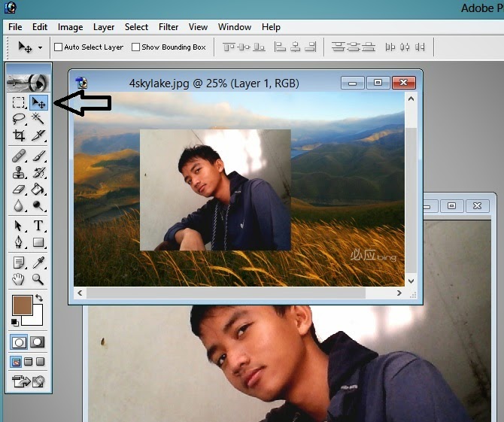Image resolution: width=504 pixels, height=422 pixels.
Task: Click the brown foreground color swatch
Action: (22, 305)
